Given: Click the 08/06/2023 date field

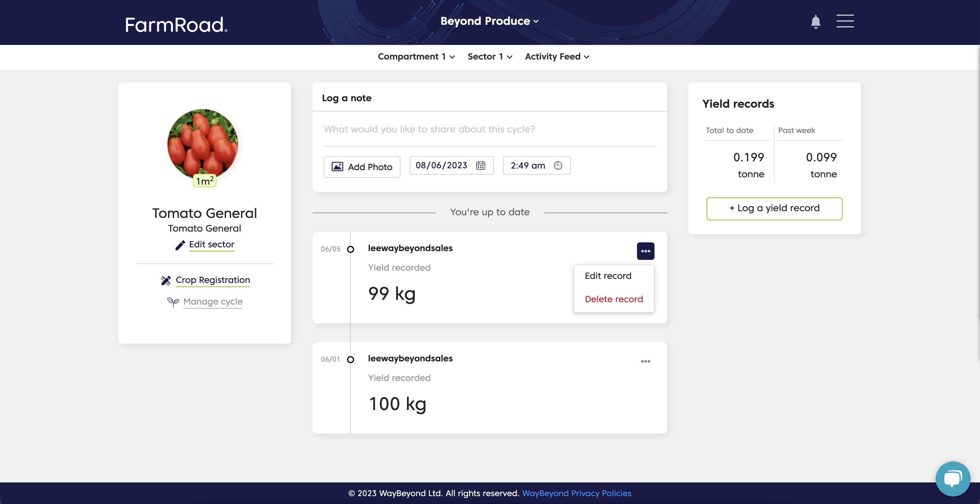Looking at the screenshot, I should click(x=451, y=165).
